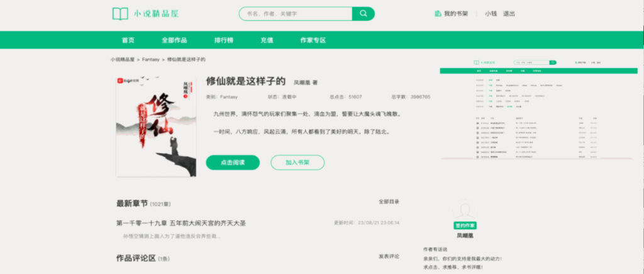Click 状态：连载中 status text

click(x=282, y=97)
